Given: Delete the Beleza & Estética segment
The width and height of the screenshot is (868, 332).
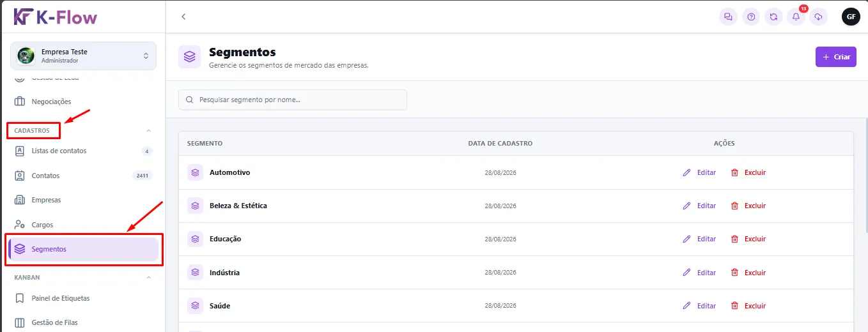Looking at the screenshot, I should click(748, 206).
